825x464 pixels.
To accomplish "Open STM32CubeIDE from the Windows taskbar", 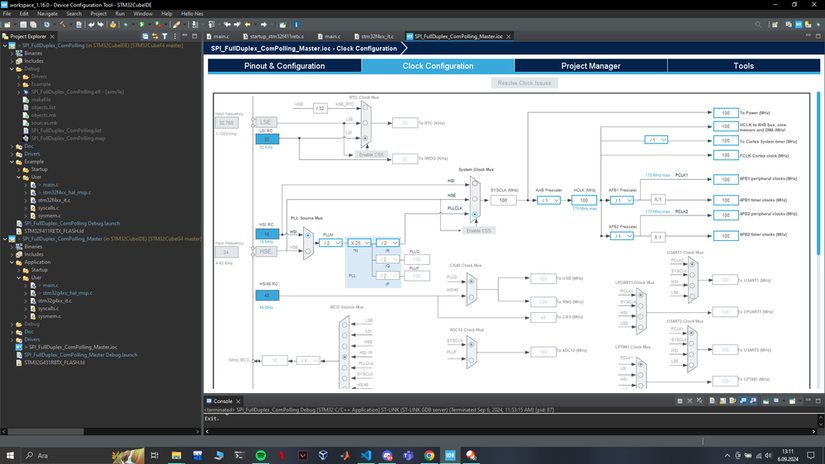I will point(450,456).
